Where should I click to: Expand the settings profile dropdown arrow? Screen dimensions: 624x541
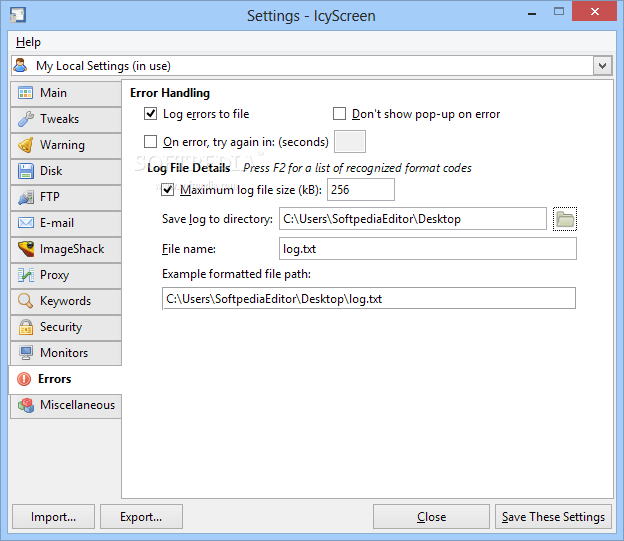[602, 66]
